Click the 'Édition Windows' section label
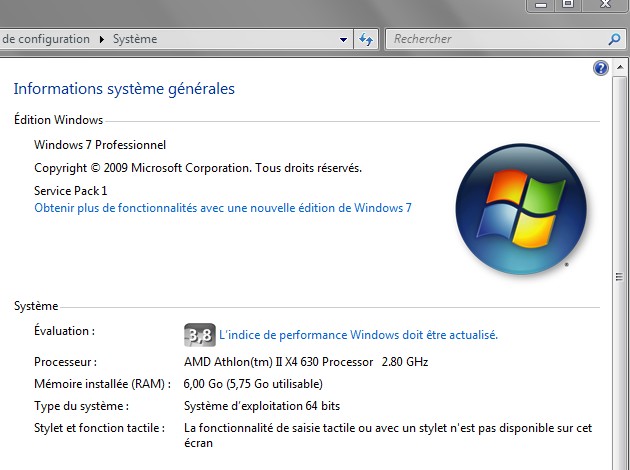Viewport: 630px width, 470px height. click(x=59, y=120)
